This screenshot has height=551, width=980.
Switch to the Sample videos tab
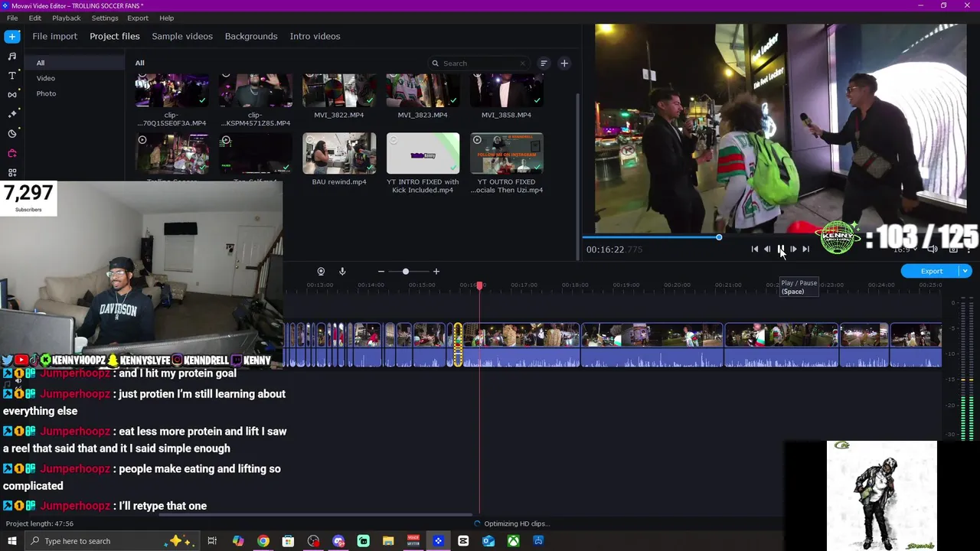point(182,36)
